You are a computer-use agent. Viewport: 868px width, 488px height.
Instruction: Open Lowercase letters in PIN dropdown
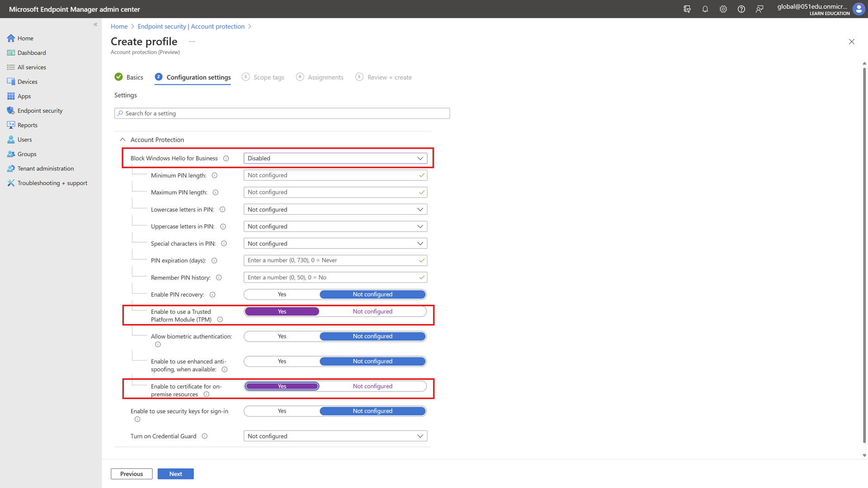click(335, 210)
